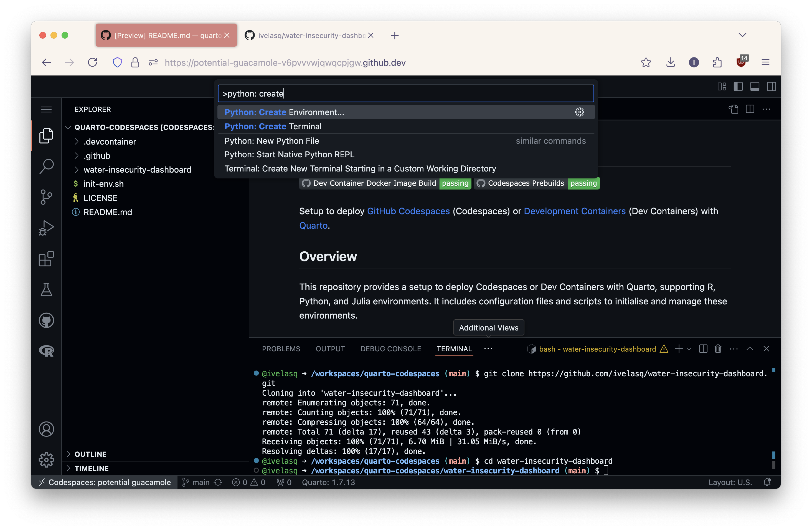Image resolution: width=812 pixels, height=530 pixels.
Task: Click the Quarto link in README
Action: click(x=313, y=226)
